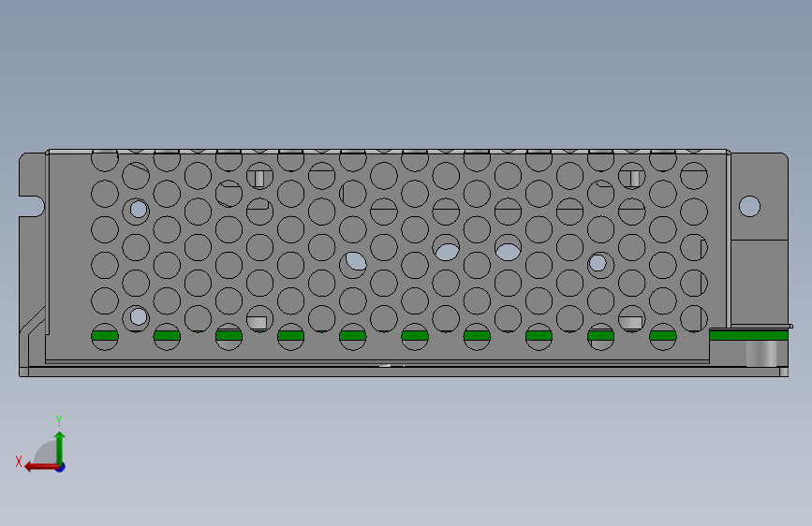
Task: Select the round mounting hole on the right flange
Action: [x=749, y=207]
